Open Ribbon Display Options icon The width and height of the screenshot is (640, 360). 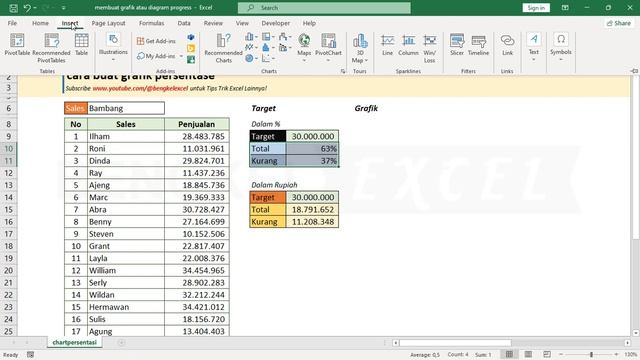pyautogui.click(x=565, y=8)
